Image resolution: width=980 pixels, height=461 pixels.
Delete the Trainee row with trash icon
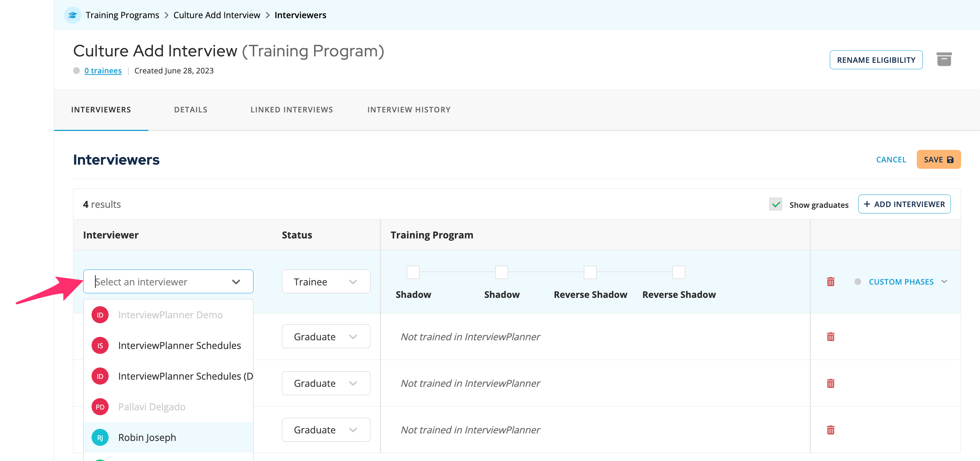tap(831, 282)
